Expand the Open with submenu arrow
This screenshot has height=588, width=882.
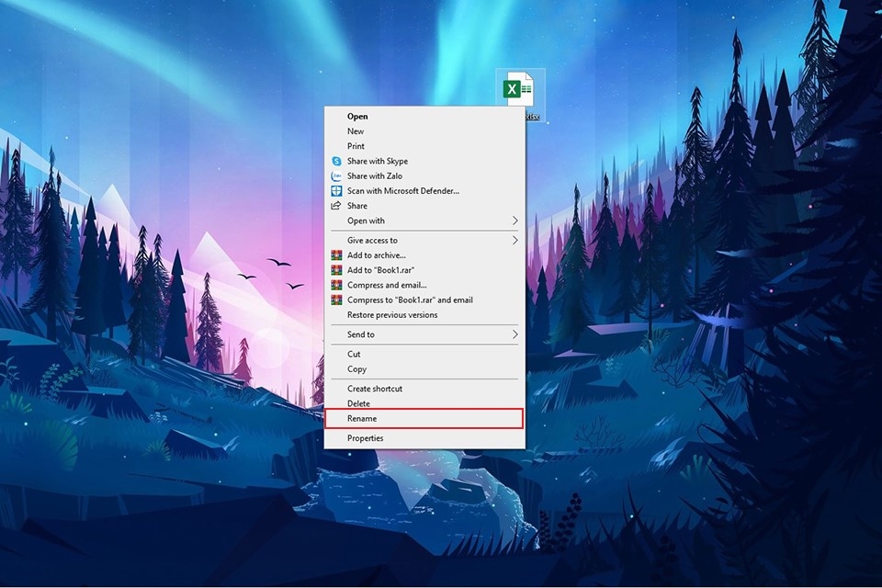[x=514, y=220]
